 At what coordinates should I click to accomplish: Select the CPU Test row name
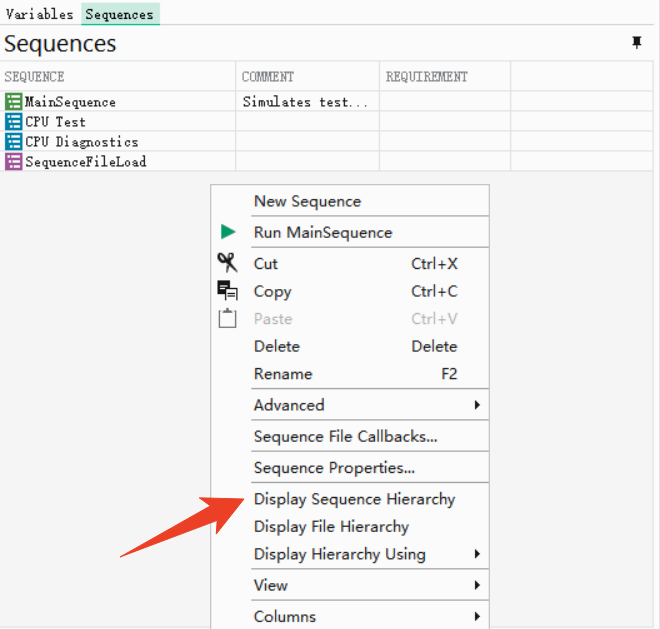55,122
